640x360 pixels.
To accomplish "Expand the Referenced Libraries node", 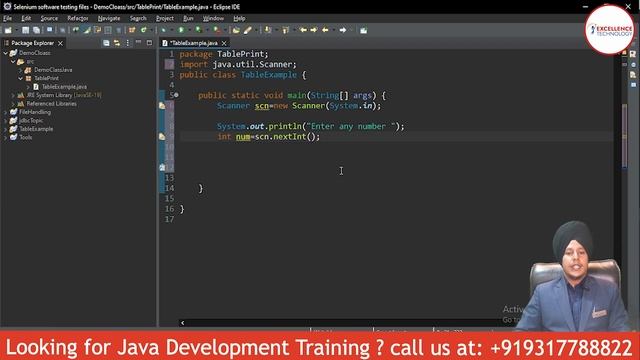I will tap(13, 104).
